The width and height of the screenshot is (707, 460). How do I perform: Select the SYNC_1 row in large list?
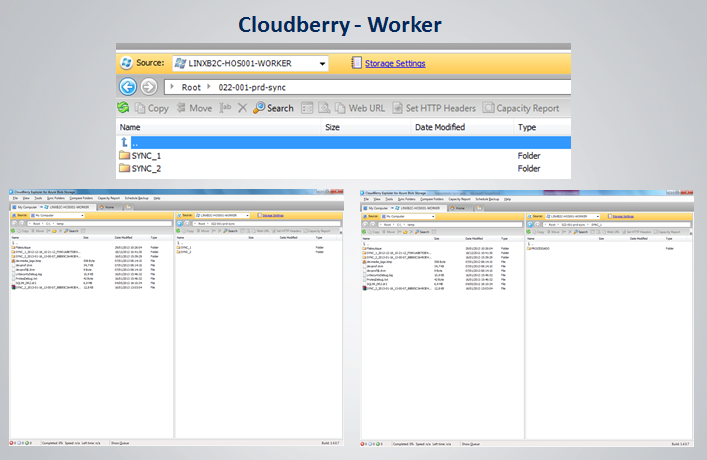tap(344, 156)
